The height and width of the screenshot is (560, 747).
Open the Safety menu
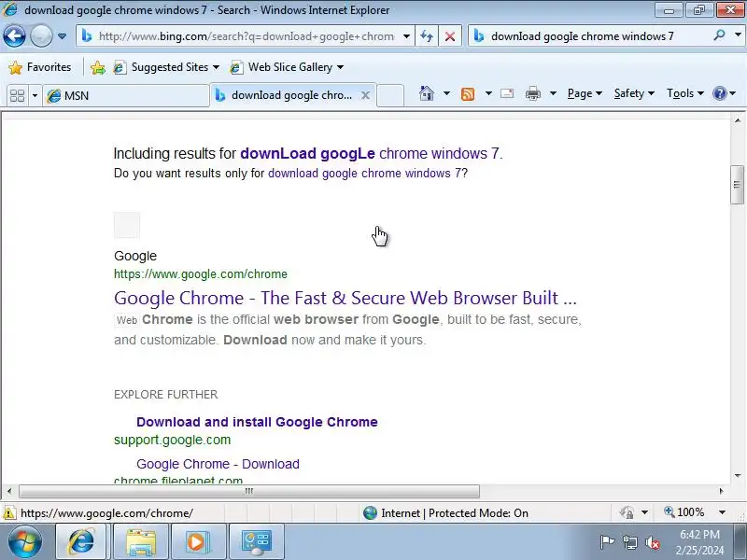click(634, 93)
